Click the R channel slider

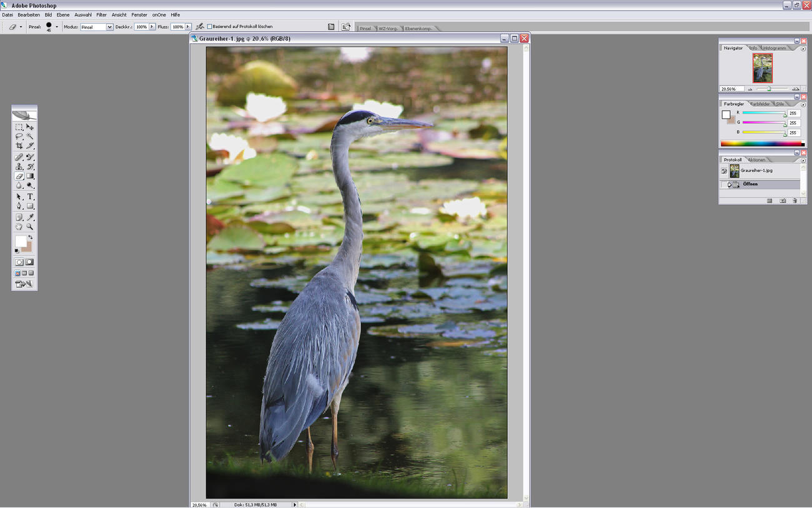pos(764,113)
